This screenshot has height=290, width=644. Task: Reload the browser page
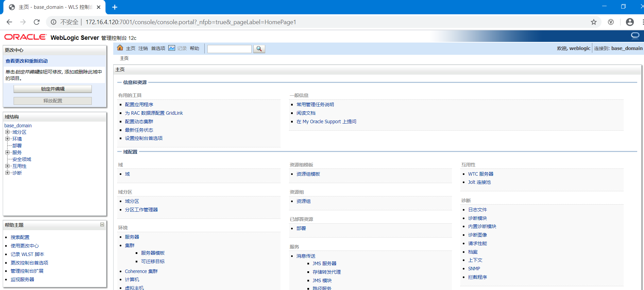(37, 22)
